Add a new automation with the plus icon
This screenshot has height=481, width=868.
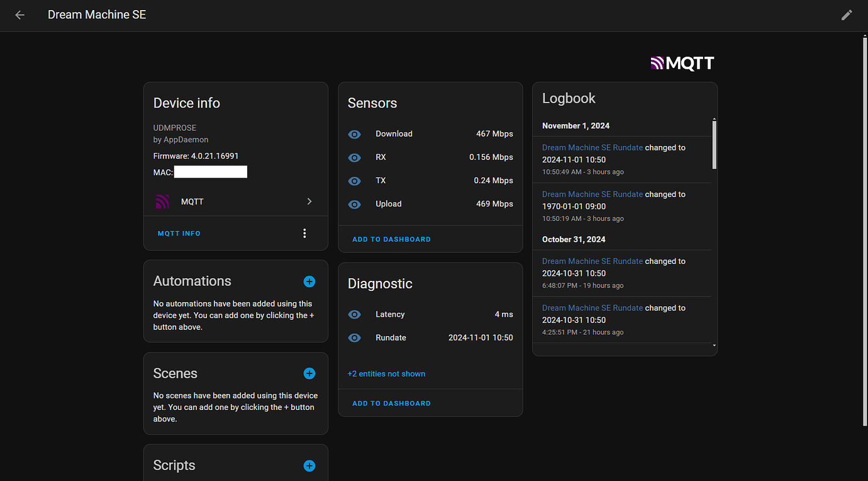[x=309, y=281]
